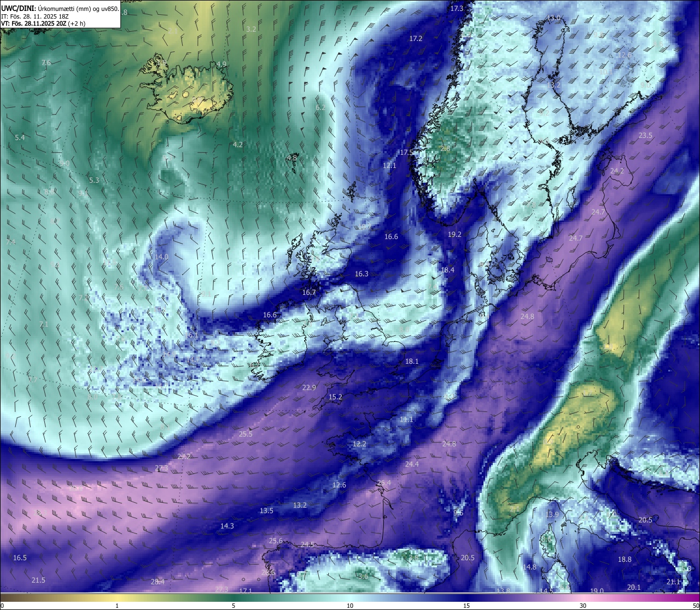
Task: Click the IT initial time line reading 18Z
Action: point(34,16)
